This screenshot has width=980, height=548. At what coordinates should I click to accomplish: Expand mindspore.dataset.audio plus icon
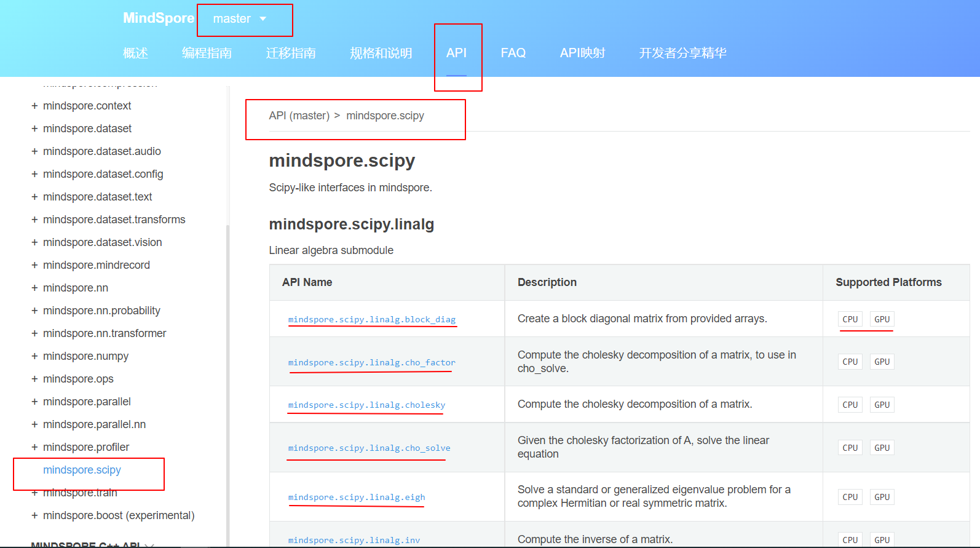click(34, 151)
